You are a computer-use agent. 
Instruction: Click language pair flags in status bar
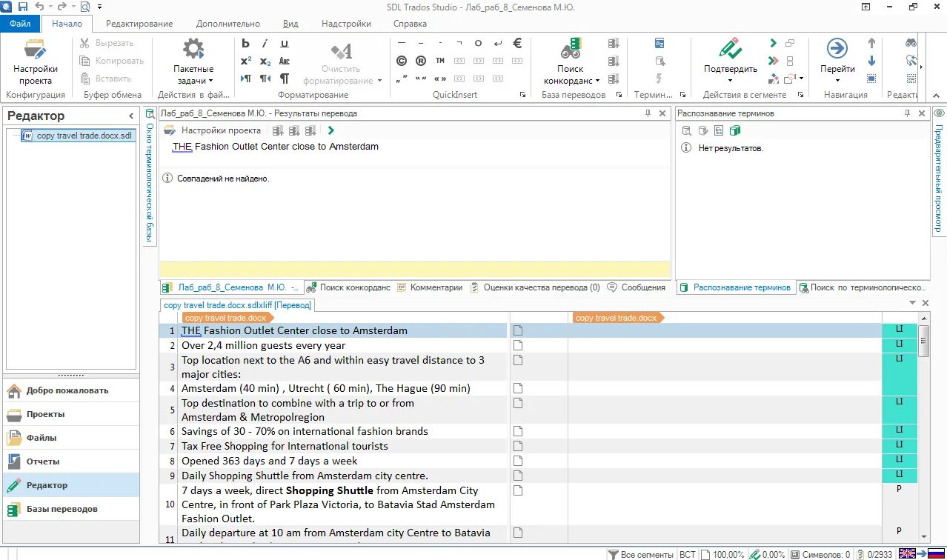[x=921, y=553]
